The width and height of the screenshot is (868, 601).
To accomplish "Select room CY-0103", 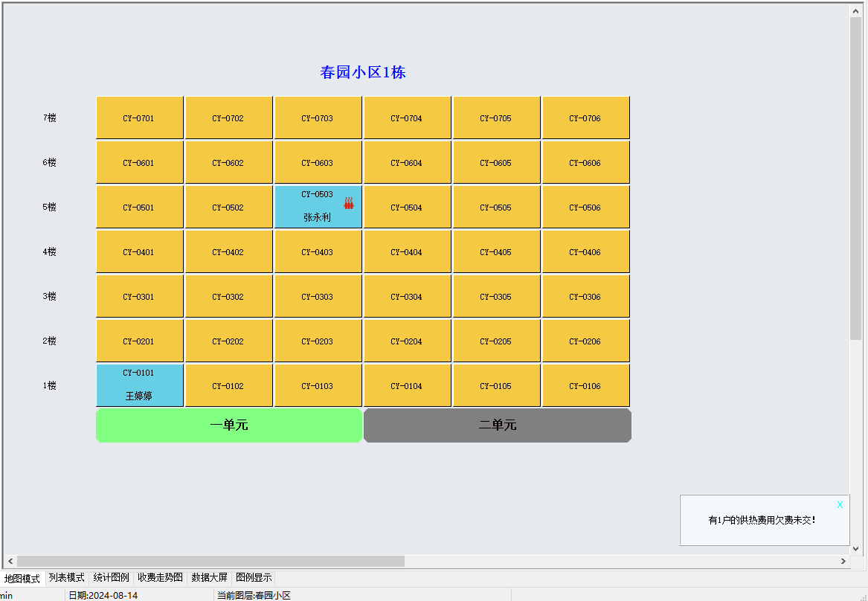I will click(318, 385).
